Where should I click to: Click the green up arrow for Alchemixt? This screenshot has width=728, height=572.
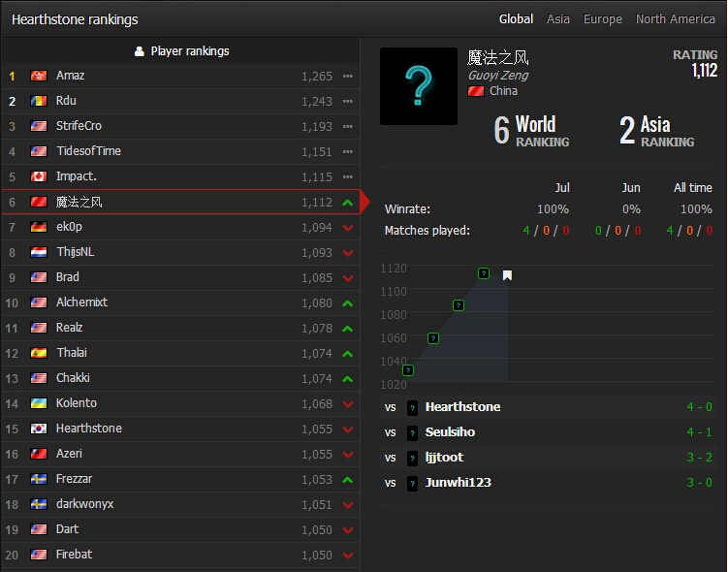click(348, 303)
